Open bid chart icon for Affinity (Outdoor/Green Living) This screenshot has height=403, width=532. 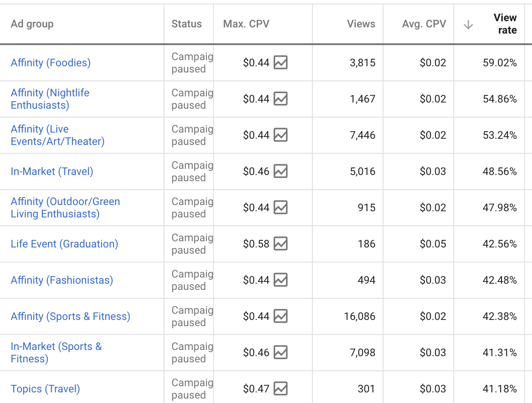[281, 208]
